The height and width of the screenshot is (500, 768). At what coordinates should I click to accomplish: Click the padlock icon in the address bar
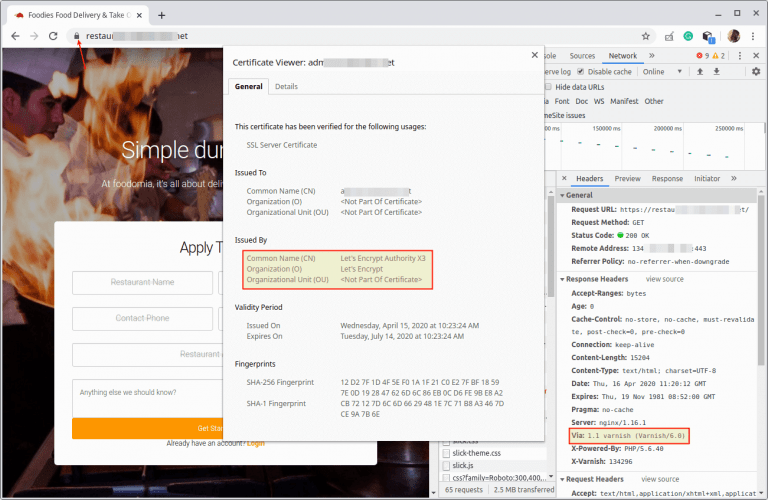pos(76,36)
